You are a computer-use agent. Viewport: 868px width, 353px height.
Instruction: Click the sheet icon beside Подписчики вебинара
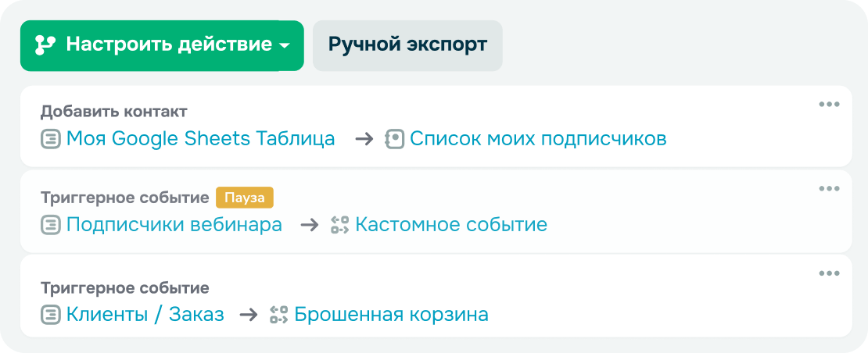(50, 226)
